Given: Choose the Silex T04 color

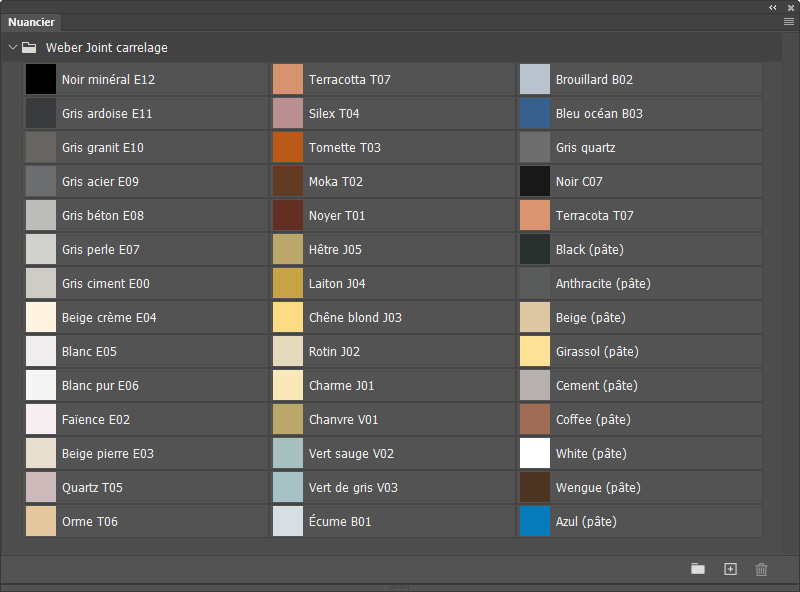Looking at the screenshot, I should pyautogui.click(x=288, y=113).
